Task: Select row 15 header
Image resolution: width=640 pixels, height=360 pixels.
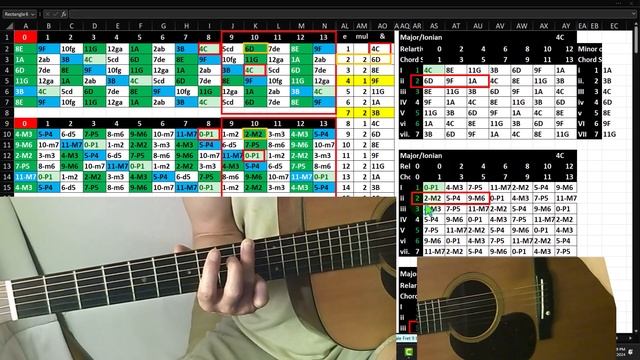Action: click(x=7, y=187)
